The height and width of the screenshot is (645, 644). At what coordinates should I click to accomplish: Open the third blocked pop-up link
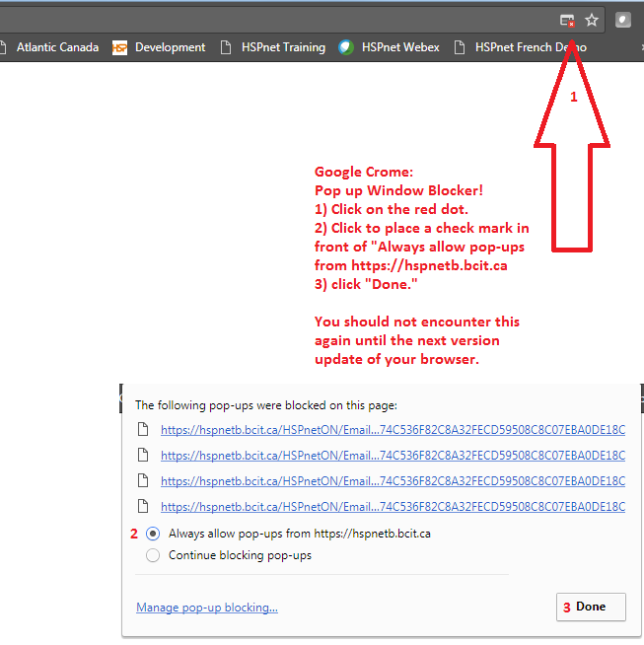[x=393, y=481]
